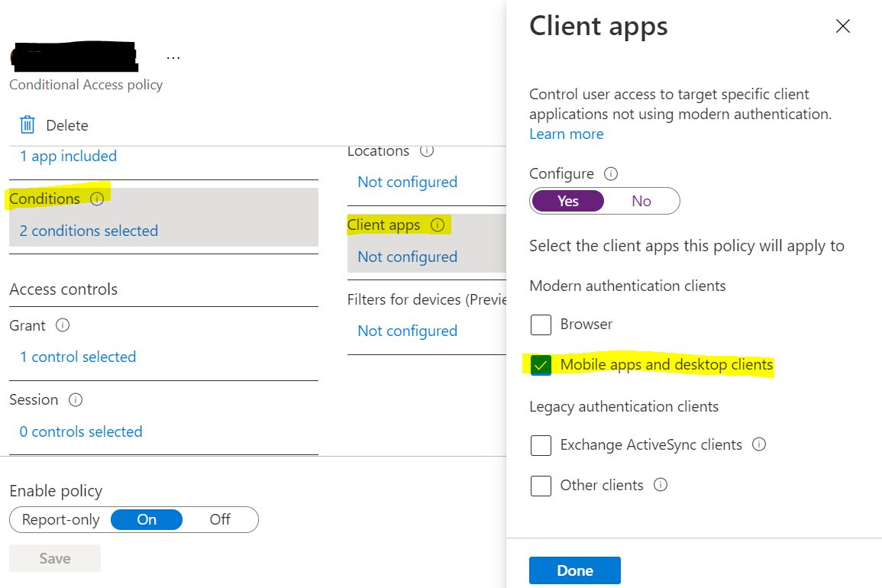The width and height of the screenshot is (882, 588).
Task: Uncheck Mobile apps and desktop clients
Action: [541, 365]
